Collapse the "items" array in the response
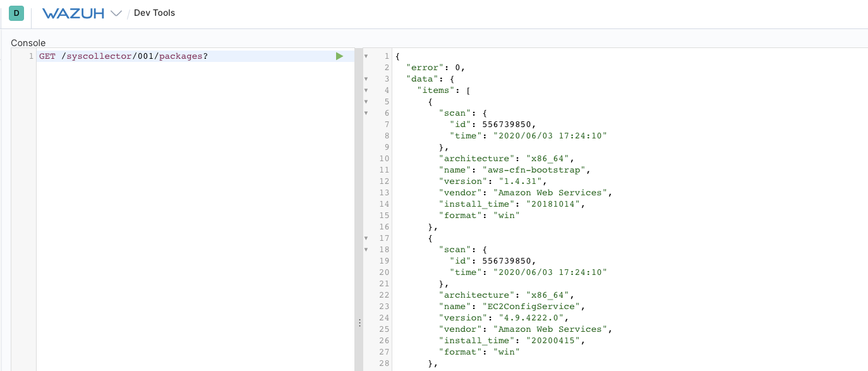This screenshot has width=868, height=371. click(x=366, y=90)
